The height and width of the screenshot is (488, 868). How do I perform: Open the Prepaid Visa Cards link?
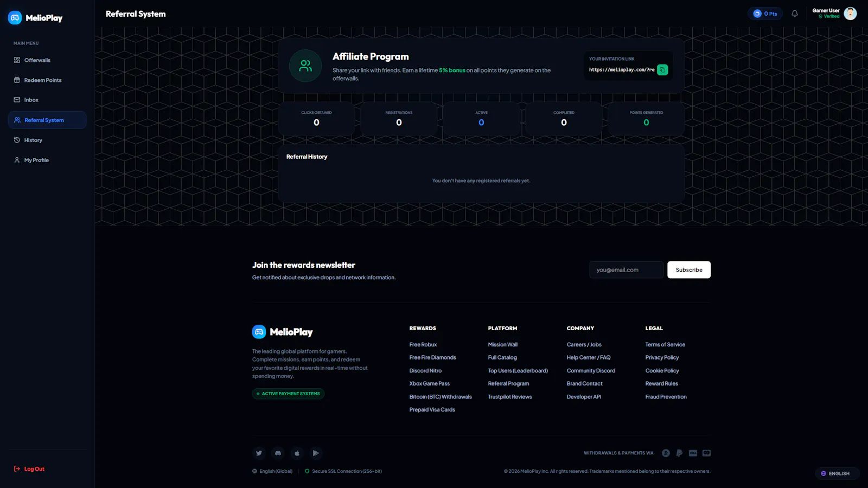tap(432, 410)
